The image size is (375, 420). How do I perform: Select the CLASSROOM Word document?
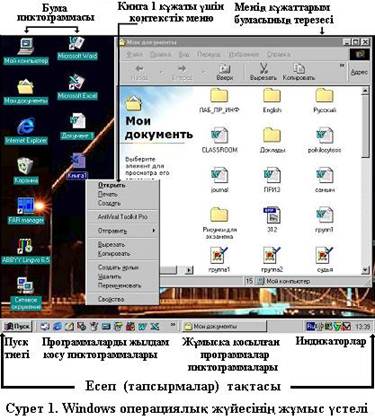pos(219,140)
